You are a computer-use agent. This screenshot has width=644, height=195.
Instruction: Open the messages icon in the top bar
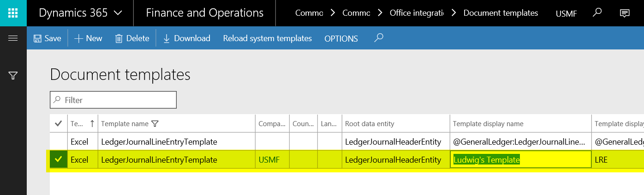point(624,13)
